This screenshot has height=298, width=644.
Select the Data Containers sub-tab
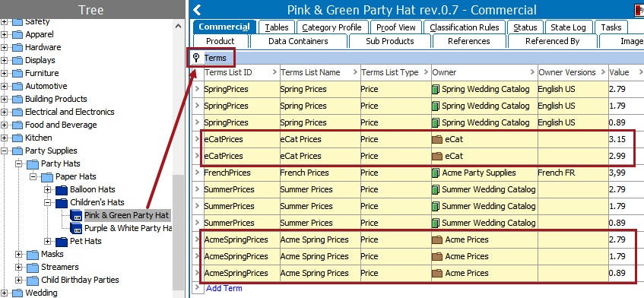[x=298, y=41]
